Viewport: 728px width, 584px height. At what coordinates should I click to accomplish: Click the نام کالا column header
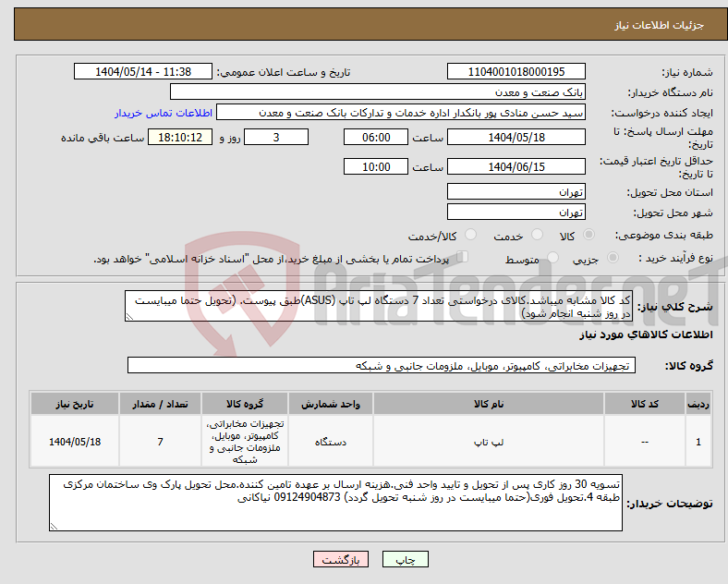(489, 404)
